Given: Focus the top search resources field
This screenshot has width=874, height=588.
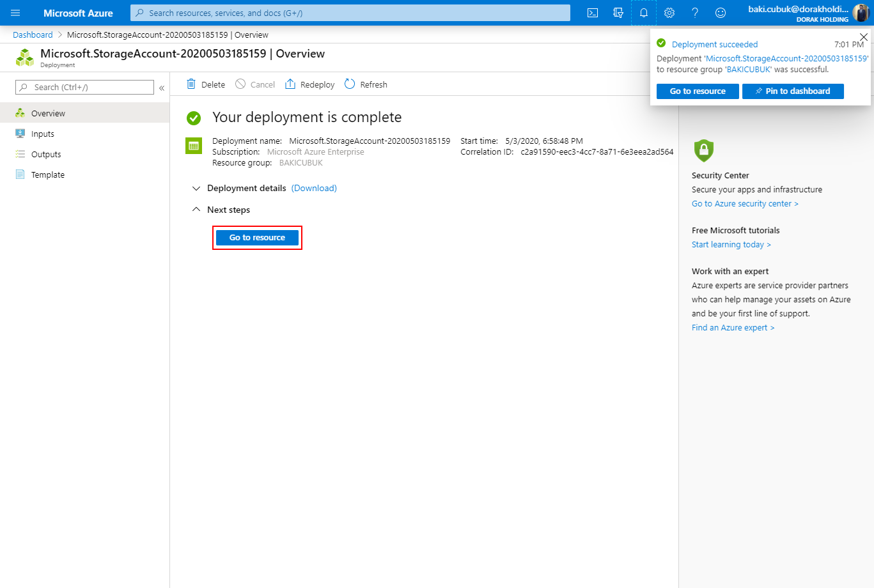Looking at the screenshot, I should click(x=350, y=13).
